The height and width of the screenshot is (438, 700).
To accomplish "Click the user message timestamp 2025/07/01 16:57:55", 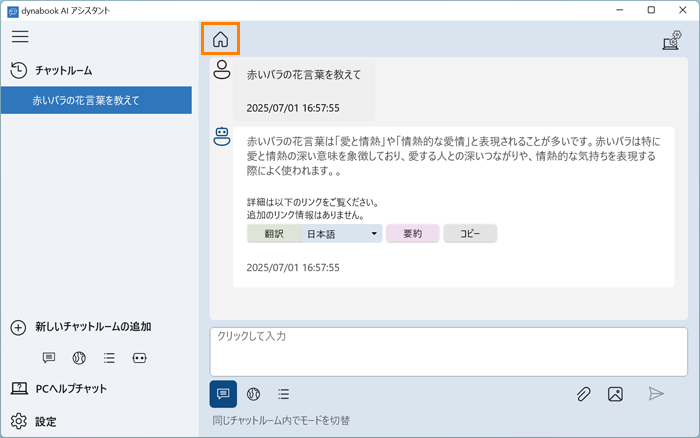I will click(x=293, y=108).
